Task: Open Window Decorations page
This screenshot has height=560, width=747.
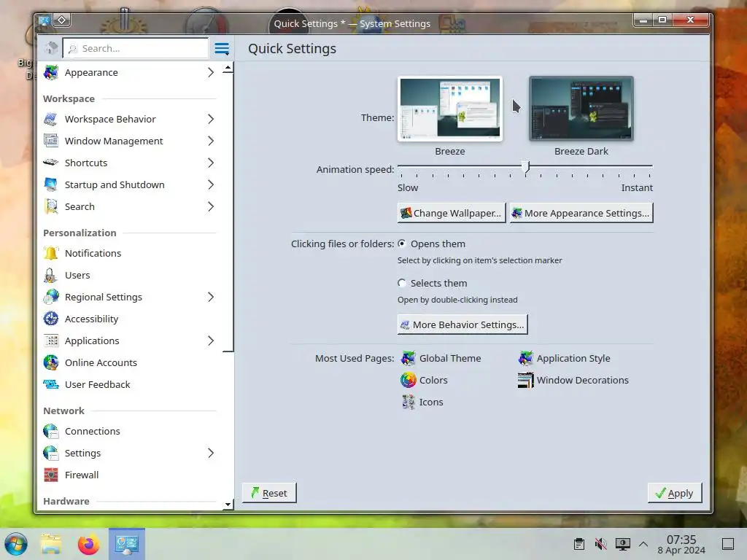Action: click(573, 380)
